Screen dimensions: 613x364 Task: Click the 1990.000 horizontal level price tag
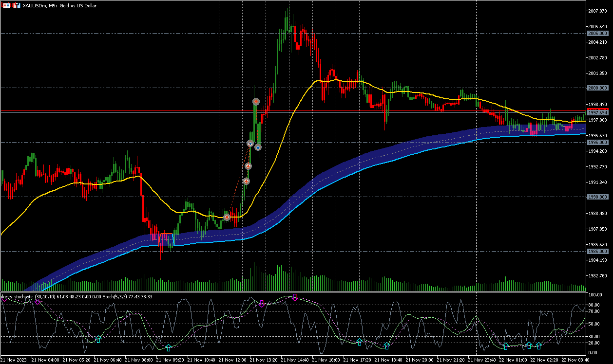pyautogui.click(x=597, y=197)
